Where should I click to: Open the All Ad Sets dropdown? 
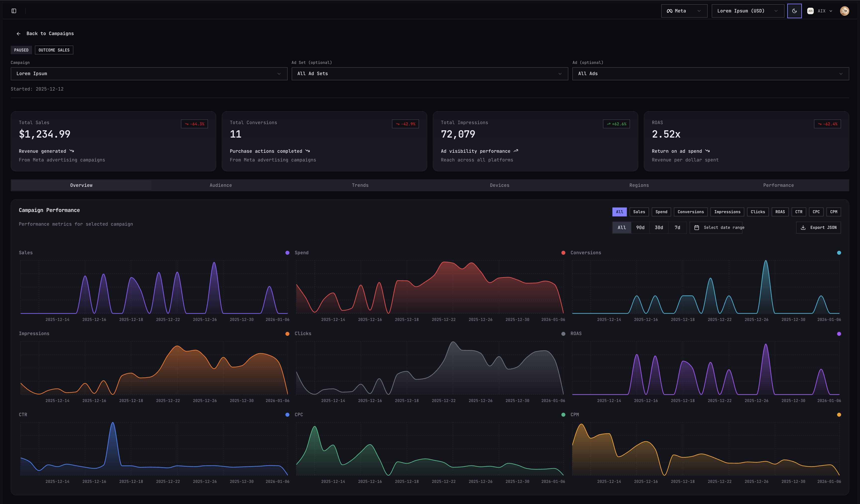(430, 74)
